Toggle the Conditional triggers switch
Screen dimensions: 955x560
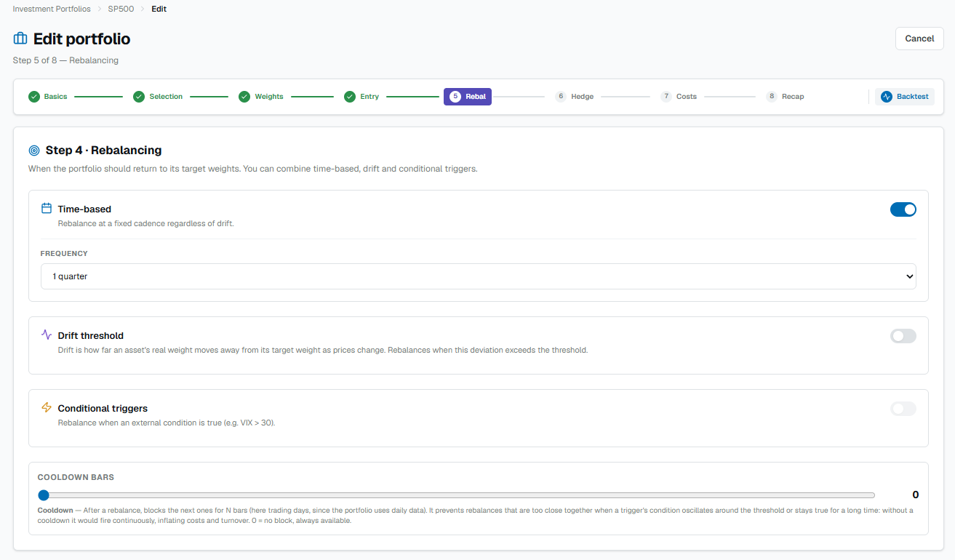903,409
